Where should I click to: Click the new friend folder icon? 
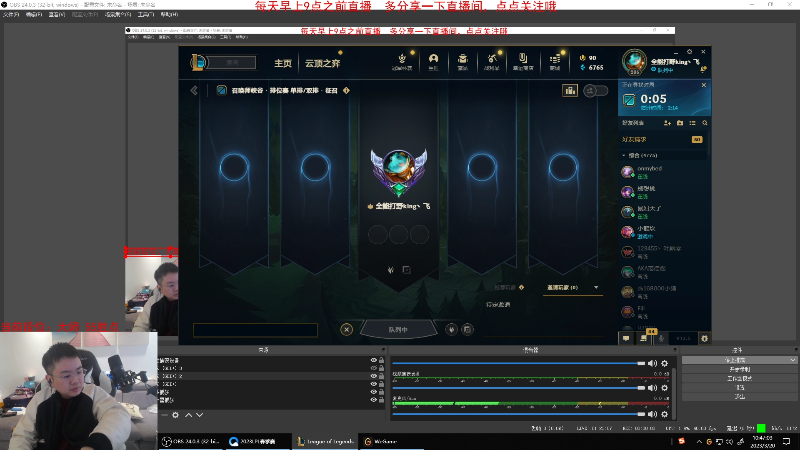pos(680,123)
